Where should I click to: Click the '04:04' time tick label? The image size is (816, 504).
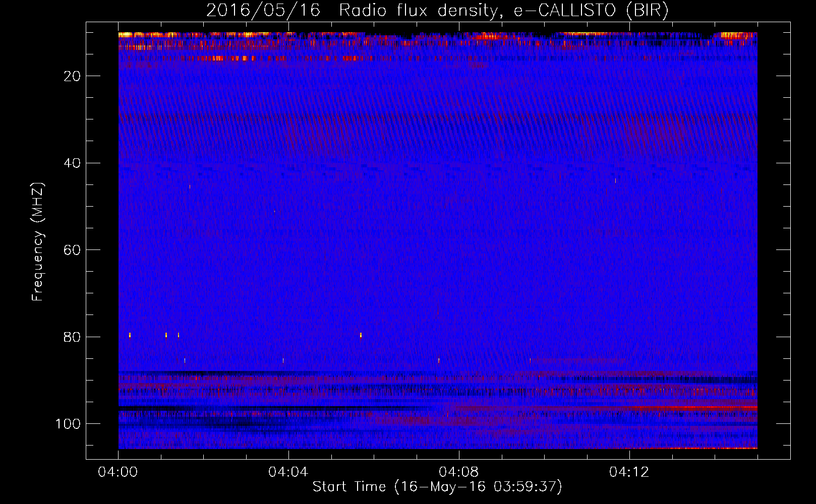point(288,472)
